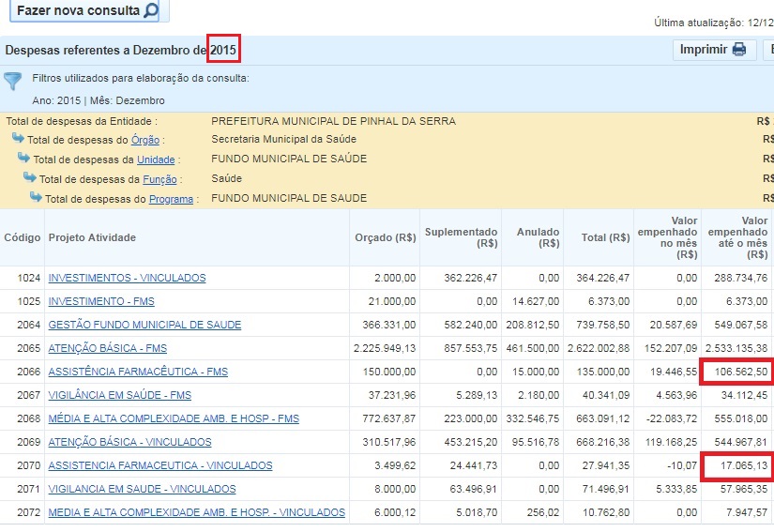Click the arrow icon beside Unidade total

click(x=24, y=159)
